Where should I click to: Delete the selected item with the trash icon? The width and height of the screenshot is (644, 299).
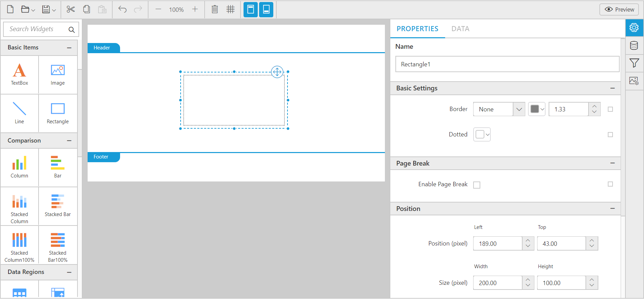(x=215, y=9)
